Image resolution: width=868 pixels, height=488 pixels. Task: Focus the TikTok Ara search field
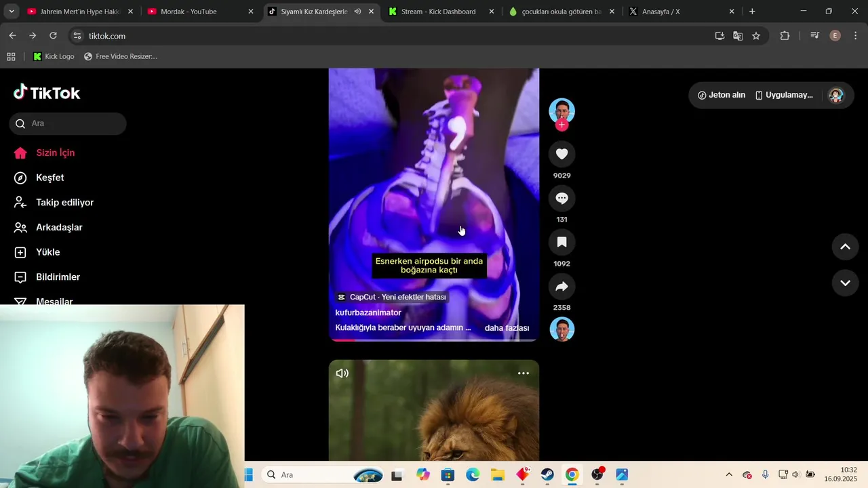coord(68,123)
